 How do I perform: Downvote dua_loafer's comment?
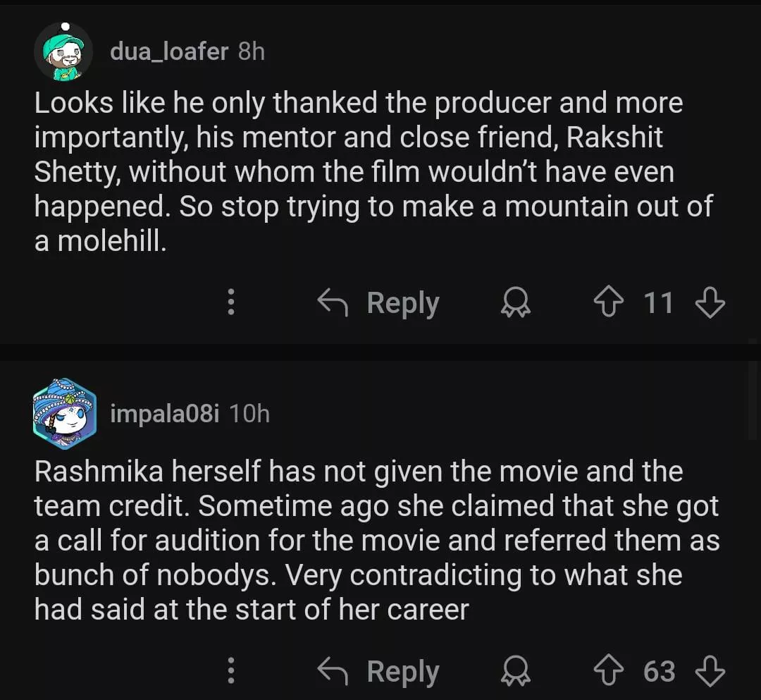point(710,303)
